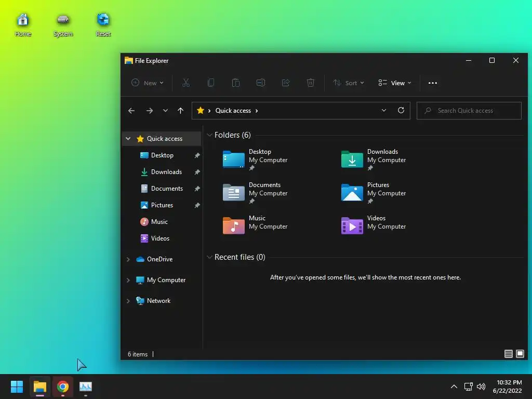The height and width of the screenshot is (399, 532).
Task: Unpin Documents using its sidebar pin
Action: coord(197,189)
